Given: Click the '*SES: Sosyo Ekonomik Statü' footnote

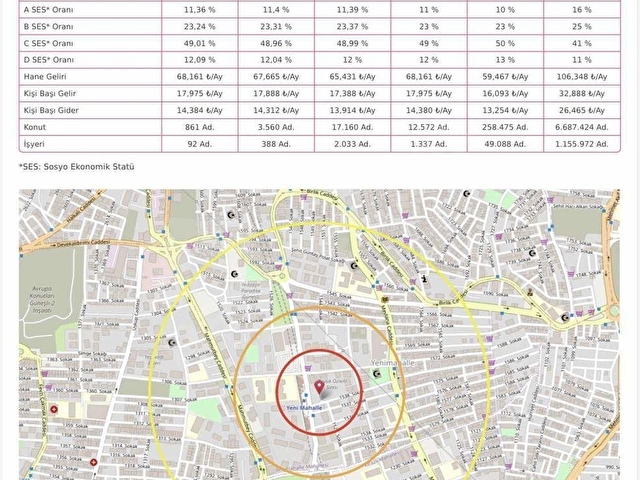Looking at the screenshot, I should [x=77, y=167].
